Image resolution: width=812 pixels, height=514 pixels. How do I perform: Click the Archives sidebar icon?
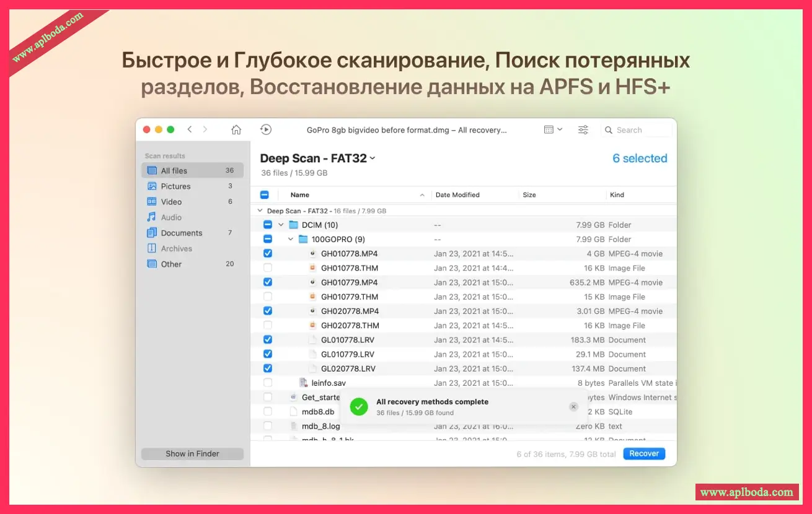(x=153, y=248)
